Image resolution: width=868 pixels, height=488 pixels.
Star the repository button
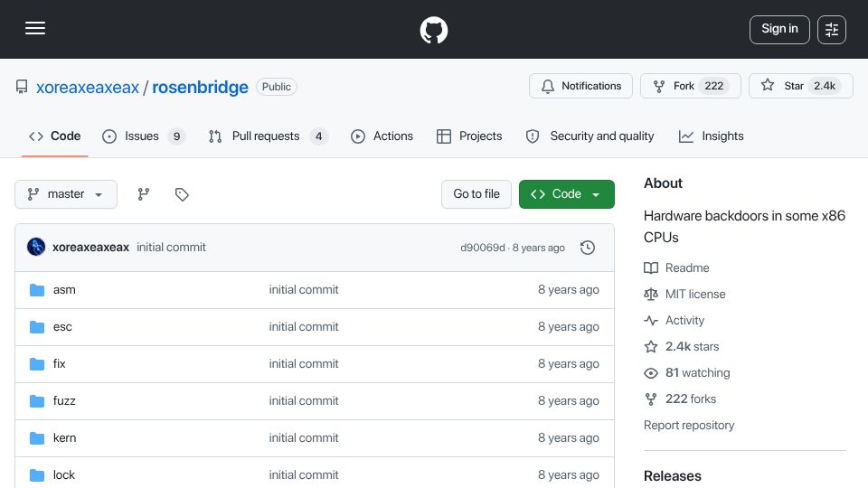800,86
